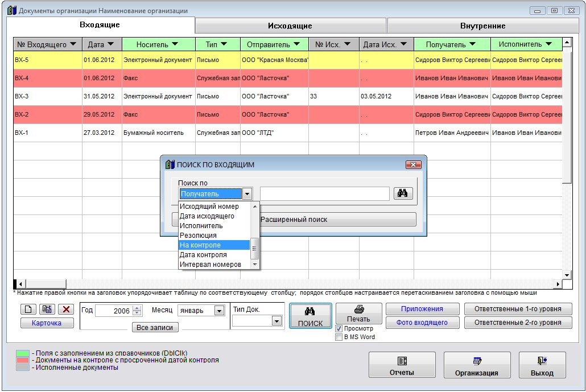Click the copy record icon
The height and width of the screenshot is (392, 586).
coord(47,310)
